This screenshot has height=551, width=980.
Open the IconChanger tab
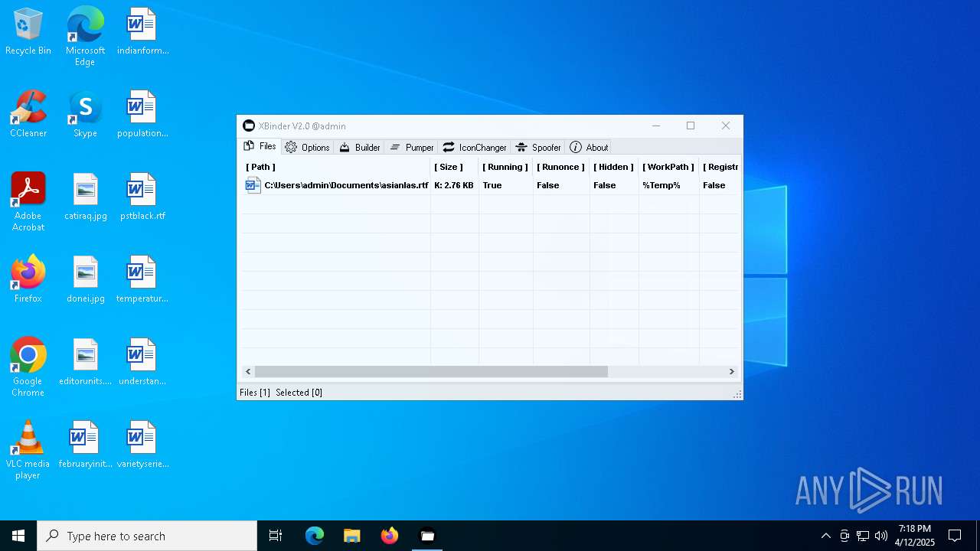coord(475,148)
